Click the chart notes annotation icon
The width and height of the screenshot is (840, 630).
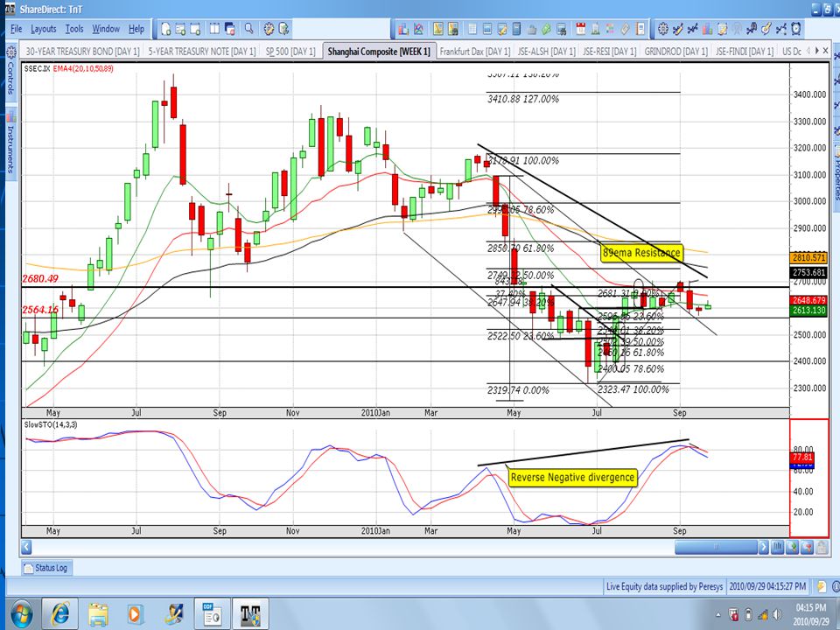[722, 29]
